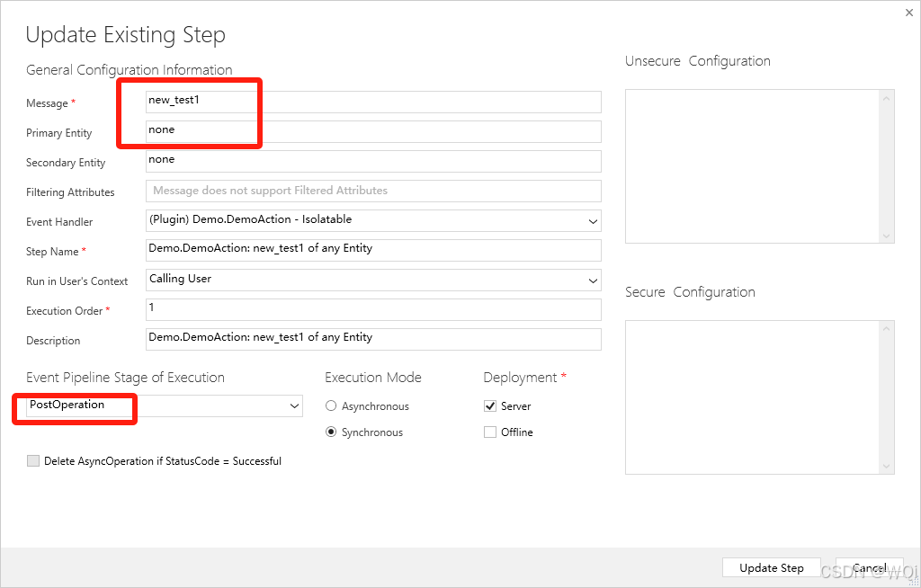The width and height of the screenshot is (921, 588).
Task: Select the Asynchronous radio button
Action: coord(331,405)
